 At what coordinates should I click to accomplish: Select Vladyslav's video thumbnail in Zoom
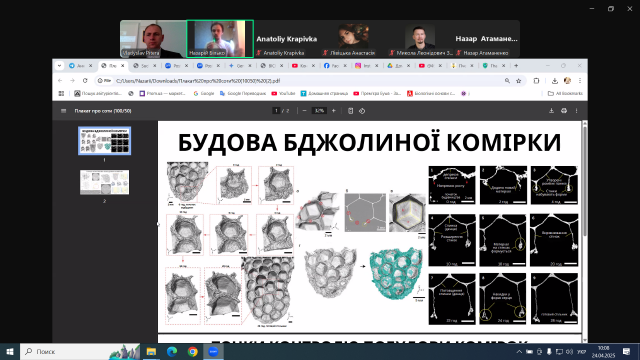(153, 39)
